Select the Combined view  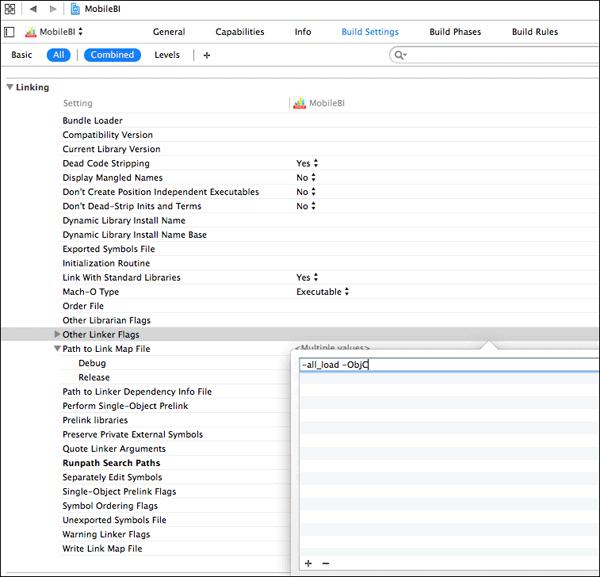(112, 55)
